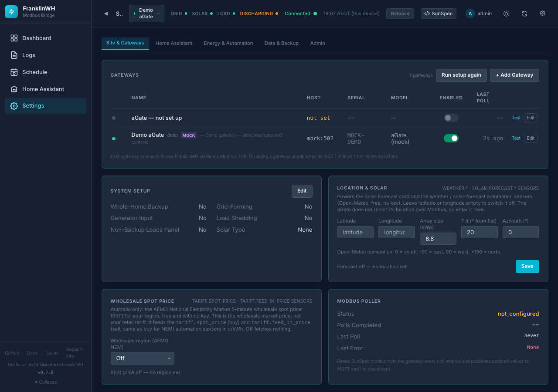The width and height of the screenshot is (558, 392).
Task: Click Edit in System Setup card
Action: click(302, 191)
